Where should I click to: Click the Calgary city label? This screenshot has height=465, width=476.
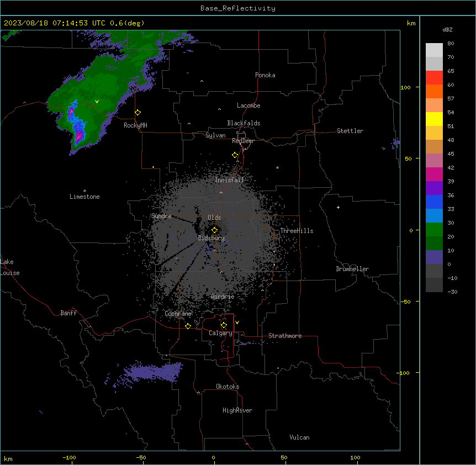coord(220,333)
